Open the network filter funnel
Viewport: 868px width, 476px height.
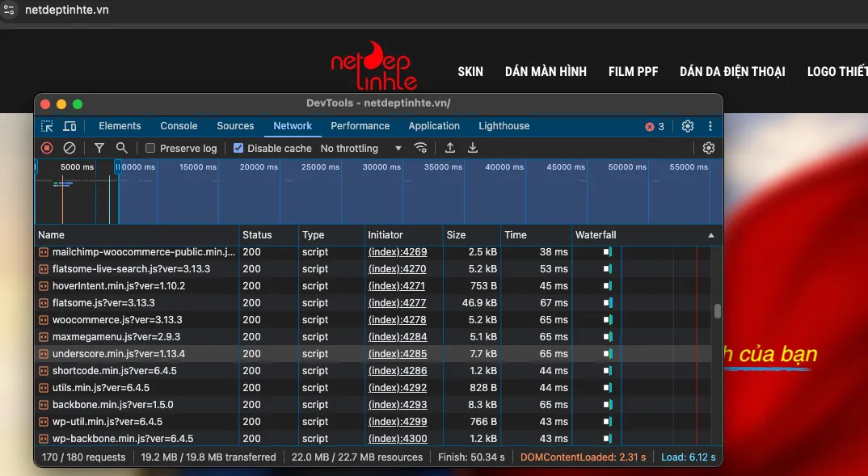(99, 148)
